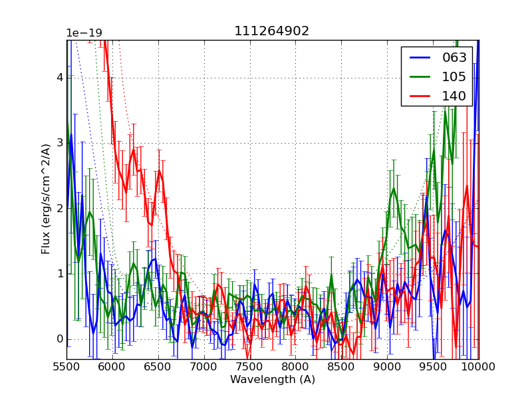
Task: Click the 7500 x-axis tick label
Action: coord(250,368)
